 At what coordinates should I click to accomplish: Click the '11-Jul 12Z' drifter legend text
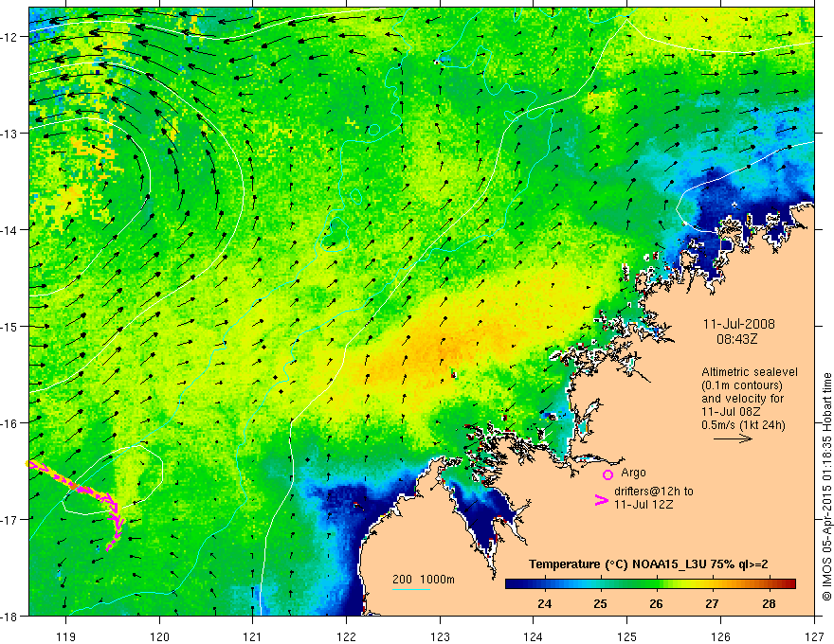pyautogui.click(x=644, y=504)
